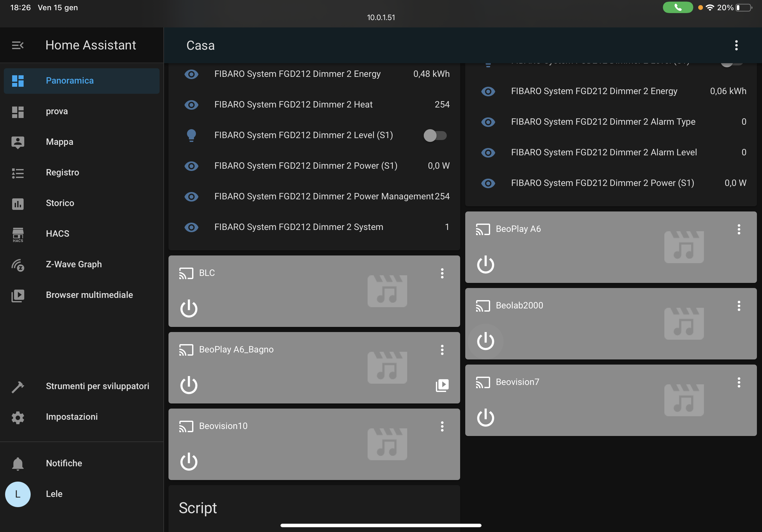
Task: Open Impostazioni settings page
Action: point(72,417)
